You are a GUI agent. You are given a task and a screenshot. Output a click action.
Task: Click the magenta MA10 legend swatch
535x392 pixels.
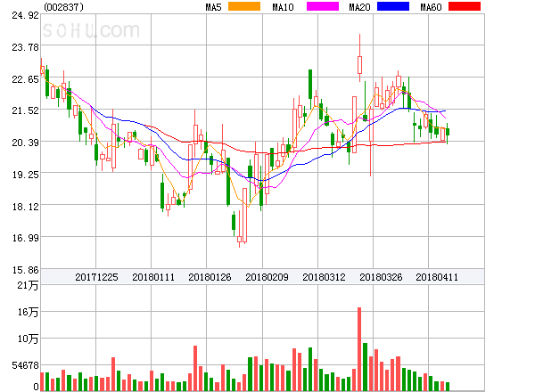323,6
